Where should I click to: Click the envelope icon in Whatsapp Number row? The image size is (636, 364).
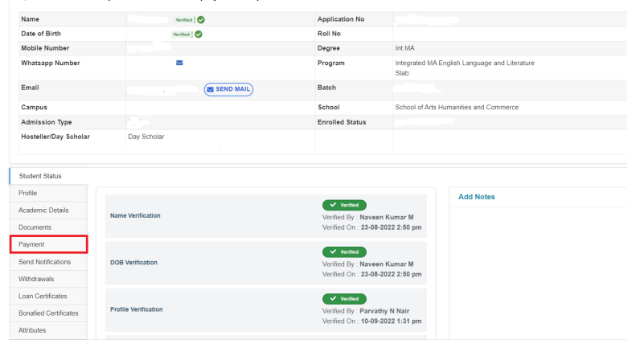pos(179,63)
